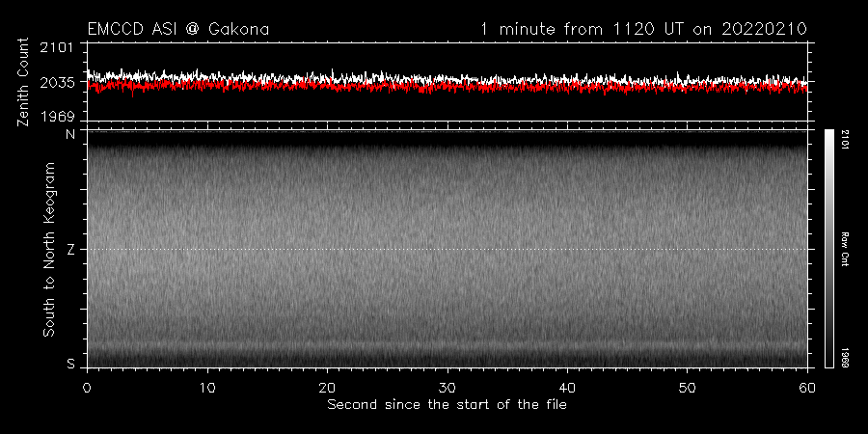Click the red zenith count trace
Screen dimensions: 868x434
[x=448, y=87]
